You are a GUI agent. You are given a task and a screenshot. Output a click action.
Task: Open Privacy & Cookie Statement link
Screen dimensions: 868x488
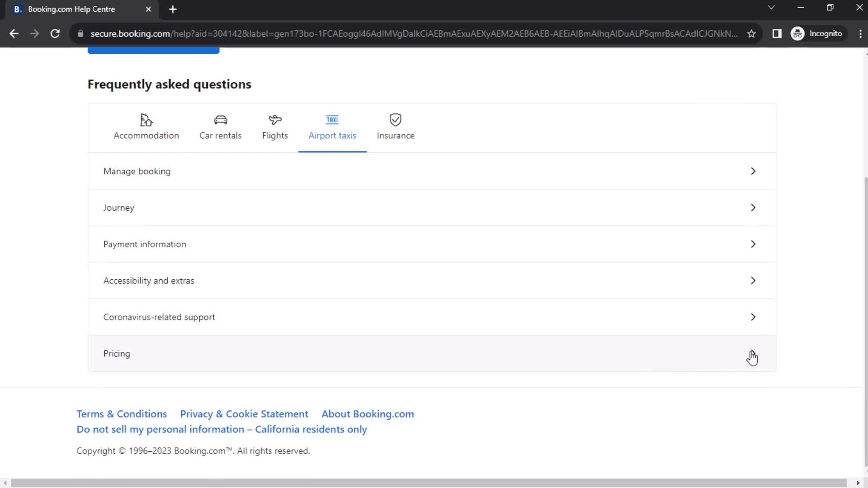pos(244,414)
